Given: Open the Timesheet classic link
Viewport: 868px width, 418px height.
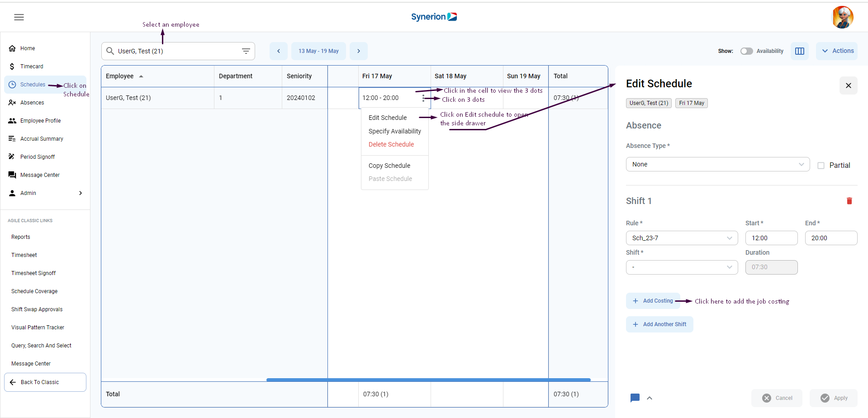Looking at the screenshot, I should point(24,255).
